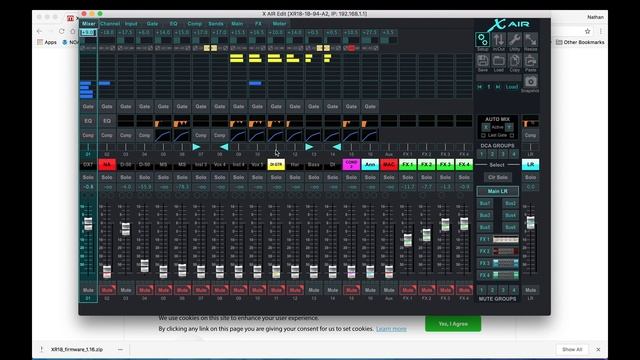Click the LR main fader
This screenshot has height=360, width=640.
point(530,222)
